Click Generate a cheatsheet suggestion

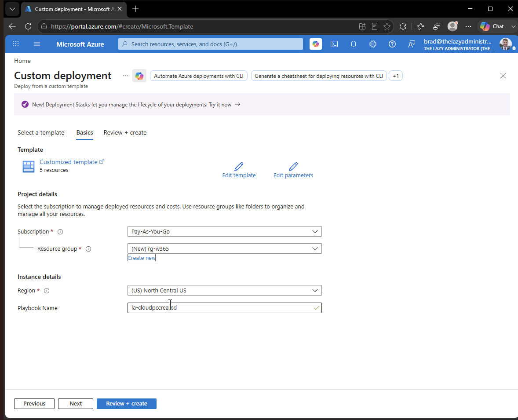[x=319, y=76]
